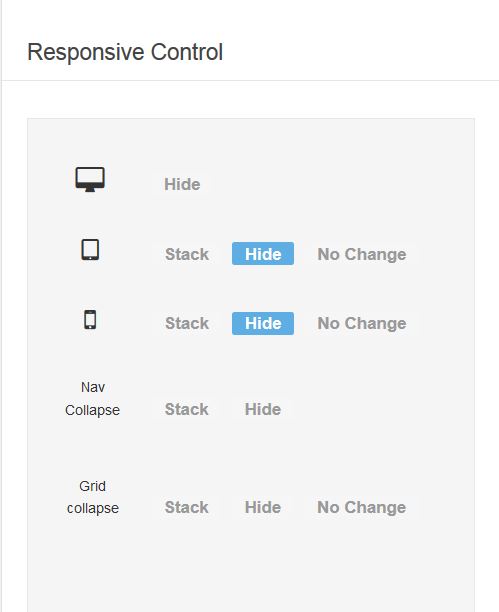Click the Nav Collapse label
The width and height of the screenshot is (499, 612).
point(93,399)
